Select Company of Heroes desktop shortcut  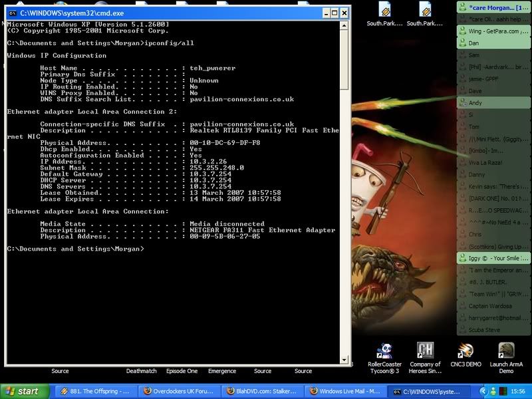point(425,358)
